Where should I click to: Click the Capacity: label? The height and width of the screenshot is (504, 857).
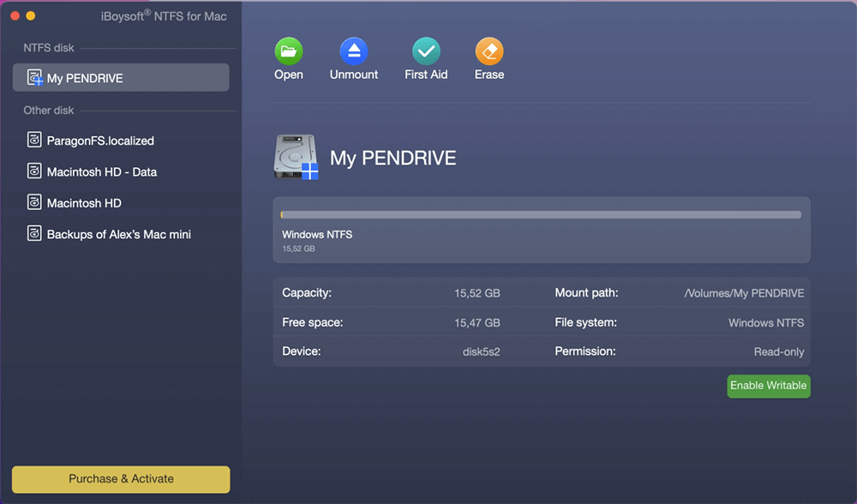(x=307, y=292)
